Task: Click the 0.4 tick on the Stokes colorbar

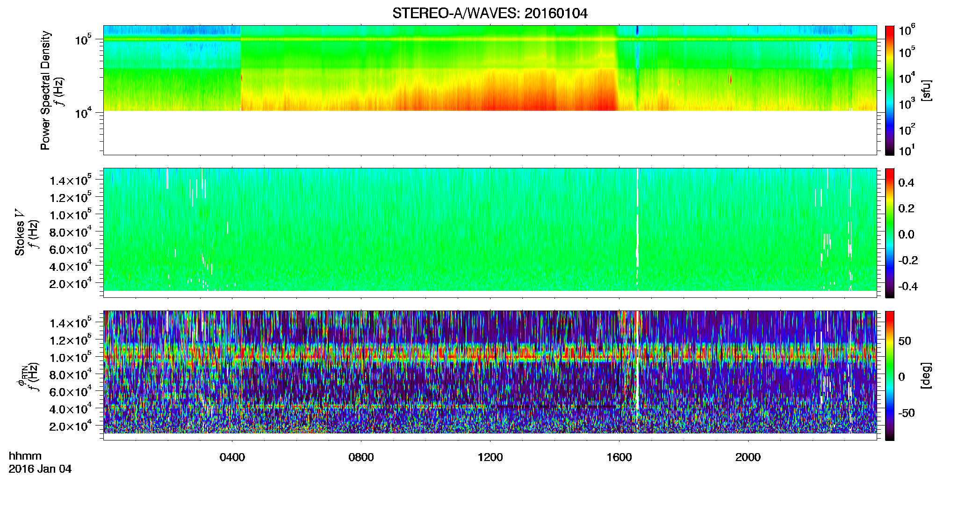Action: coord(906,183)
